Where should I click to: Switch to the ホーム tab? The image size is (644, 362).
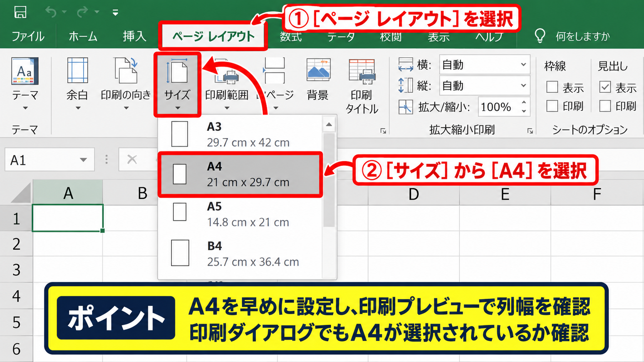[83, 37]
